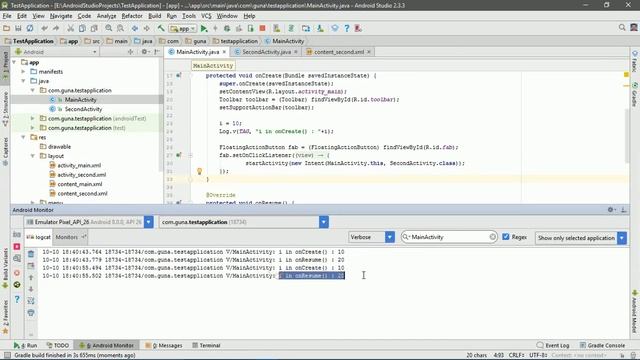The height and width of the screenshot is (360, 640).
Task: Click the Undo toolbar icon
Action: pyautogui.click(x=44, y=28)
